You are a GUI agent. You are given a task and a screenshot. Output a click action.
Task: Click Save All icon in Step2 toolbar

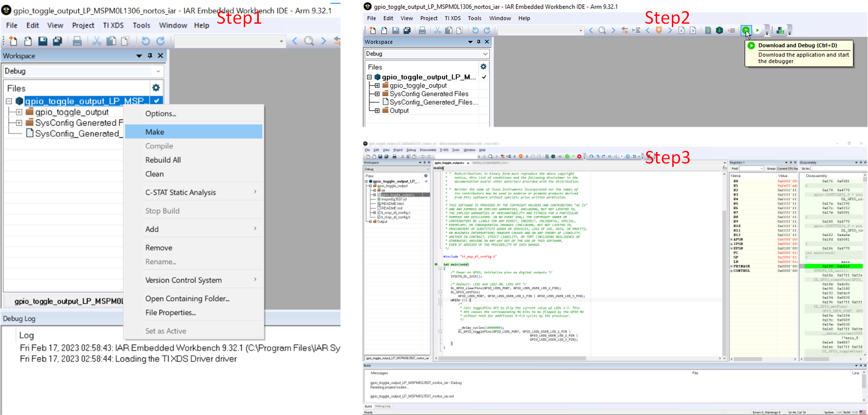[407, 30]
